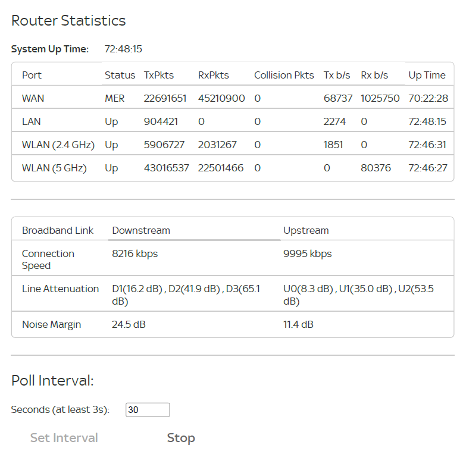463x476 pixels.
Task: Click the Downstream column header
Action: click(141, 230)
